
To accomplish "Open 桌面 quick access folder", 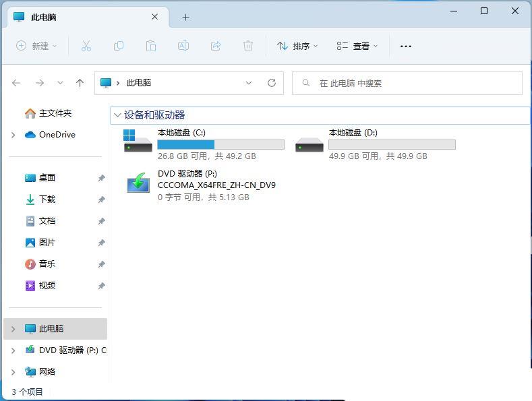I will pyautogui.click(x=40, y=177).
